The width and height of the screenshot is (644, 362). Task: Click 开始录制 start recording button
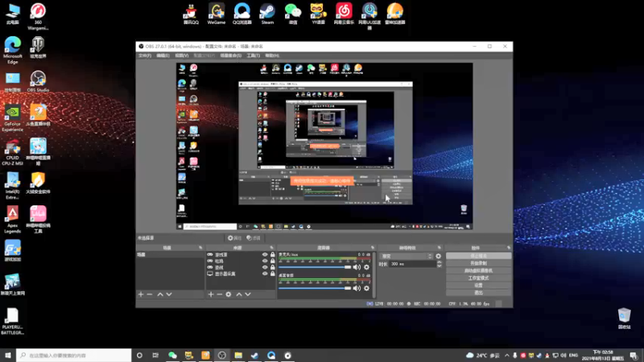(478, 263)
